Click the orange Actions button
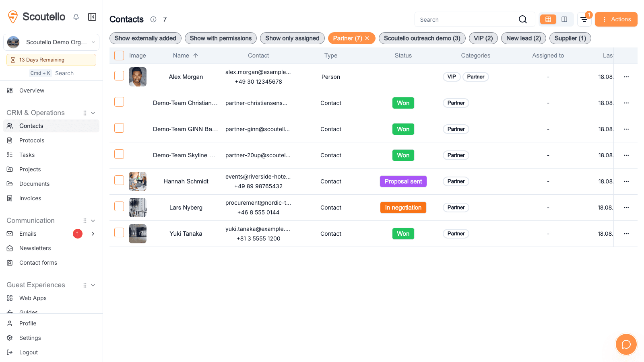 pos(616,19)
